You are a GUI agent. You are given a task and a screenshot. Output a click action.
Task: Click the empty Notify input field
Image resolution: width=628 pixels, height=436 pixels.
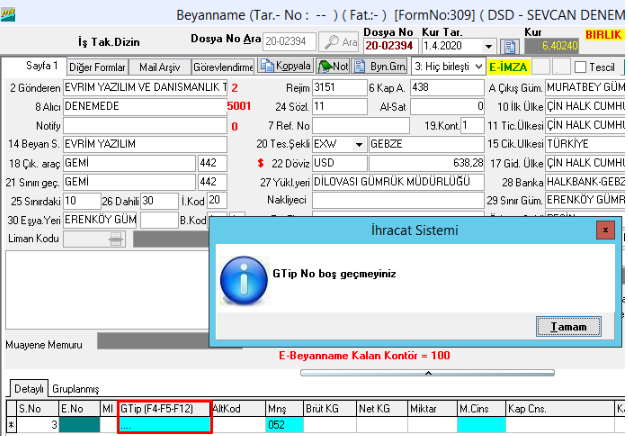click(145, 126)
